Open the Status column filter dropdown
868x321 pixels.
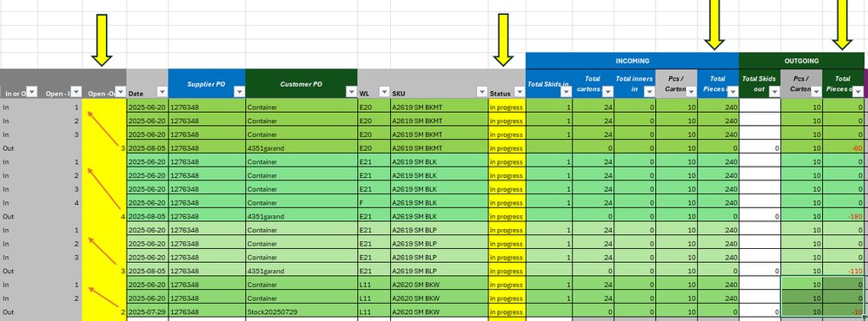click(520, 92)
